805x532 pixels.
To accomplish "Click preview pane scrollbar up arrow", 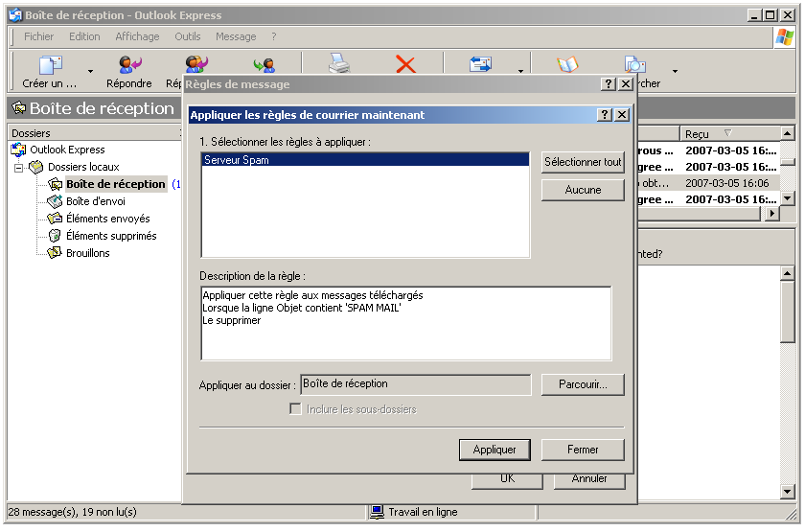I will [788, 273].
